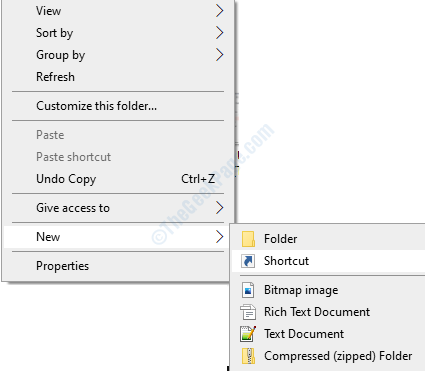Click the Rich Text Document icon

pos(248,312)
